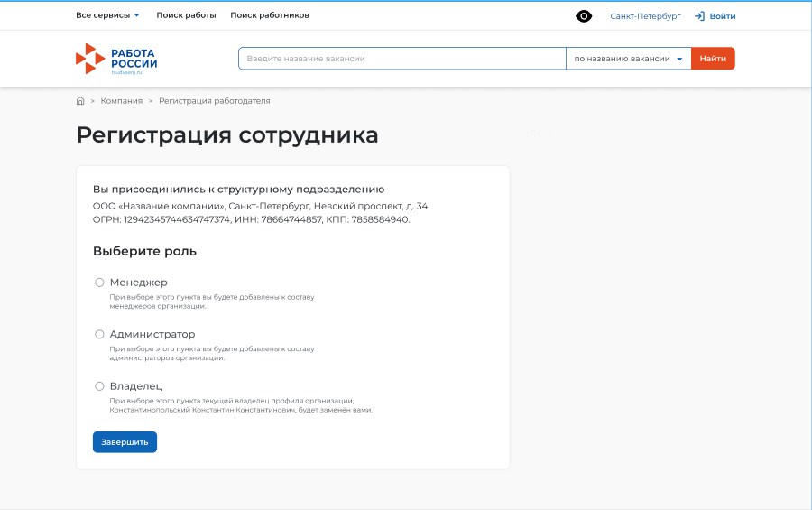Click the home icon in breadcrumbs

(80, 101)
